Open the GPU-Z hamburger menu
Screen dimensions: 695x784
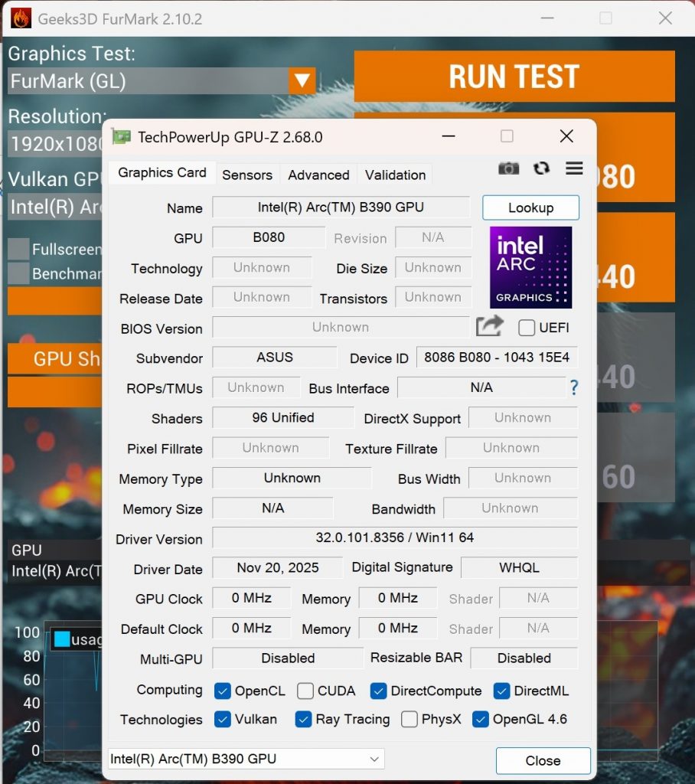[574, 168]
